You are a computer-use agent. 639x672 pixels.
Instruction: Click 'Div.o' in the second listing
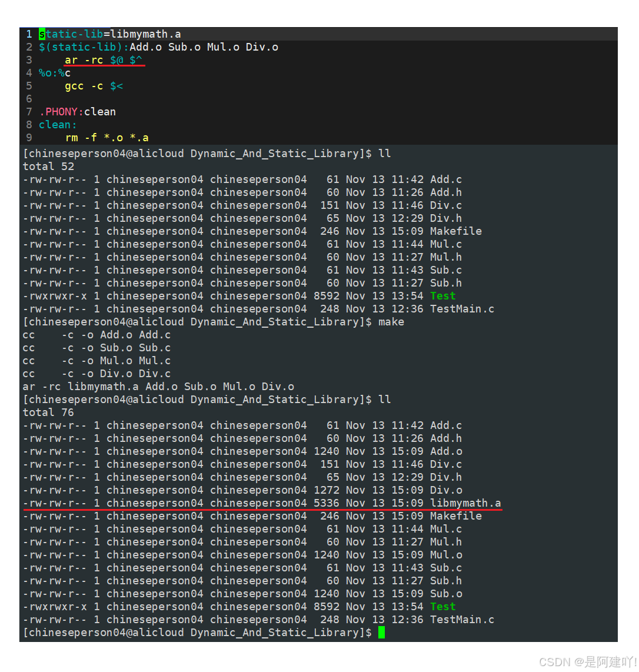[446, 490]
